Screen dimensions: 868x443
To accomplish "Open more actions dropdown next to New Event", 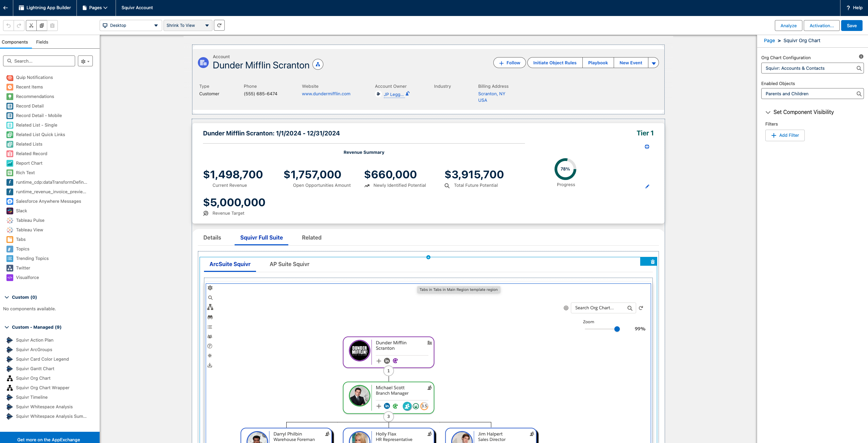I will pyautogui.click(x=653, y=63).
